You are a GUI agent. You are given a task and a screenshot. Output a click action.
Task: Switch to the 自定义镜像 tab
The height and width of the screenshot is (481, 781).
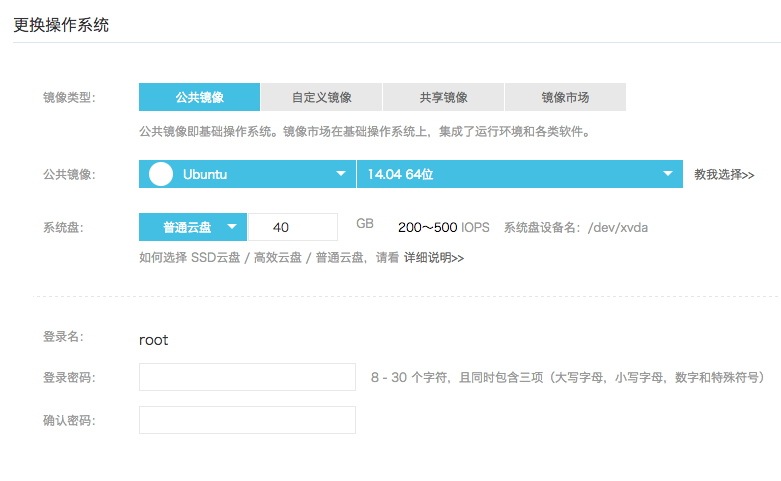(321, 97)
